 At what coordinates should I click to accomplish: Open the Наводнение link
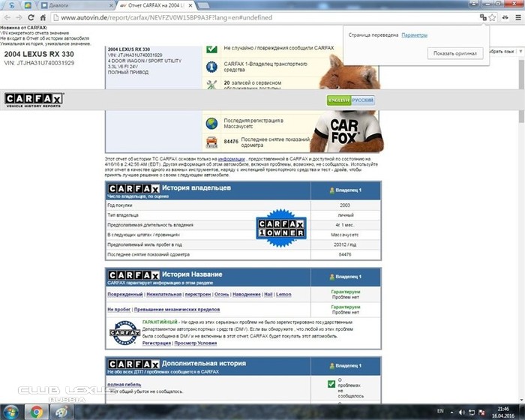click(x=247, y=295)
